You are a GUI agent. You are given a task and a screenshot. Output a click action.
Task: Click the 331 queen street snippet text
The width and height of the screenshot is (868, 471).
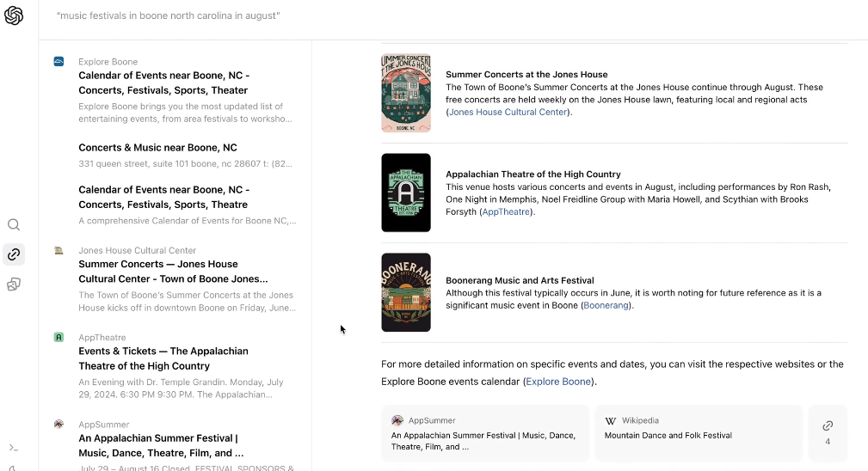pyautogui.click(x=186, y=163)
